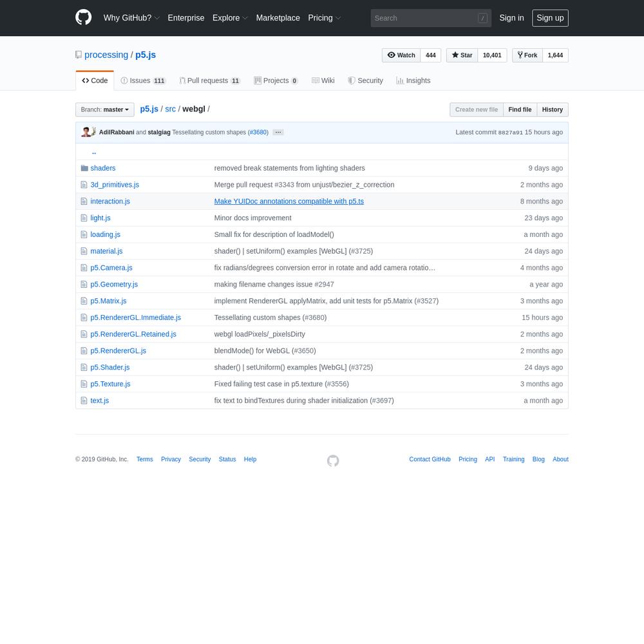644x644 pixels.
Task: Click the Find file button
Action: click(x=520, y=109)
